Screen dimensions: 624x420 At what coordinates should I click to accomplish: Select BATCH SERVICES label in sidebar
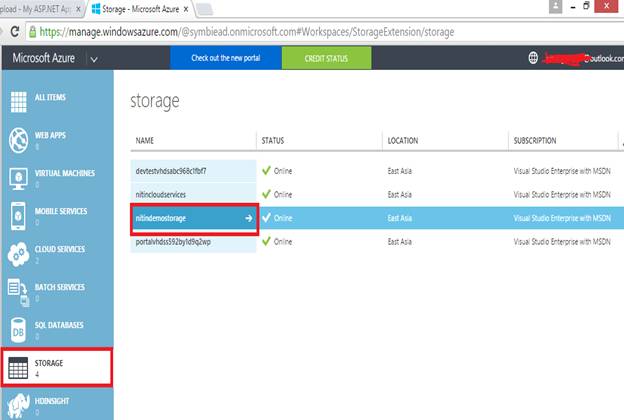[60, 287]
